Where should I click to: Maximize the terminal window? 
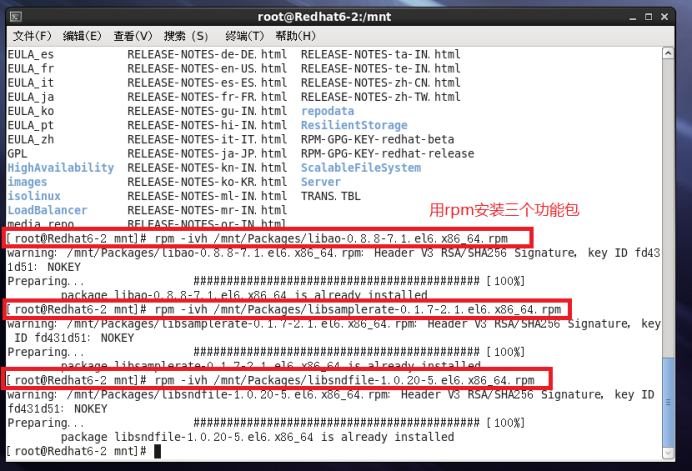(648, 17)
